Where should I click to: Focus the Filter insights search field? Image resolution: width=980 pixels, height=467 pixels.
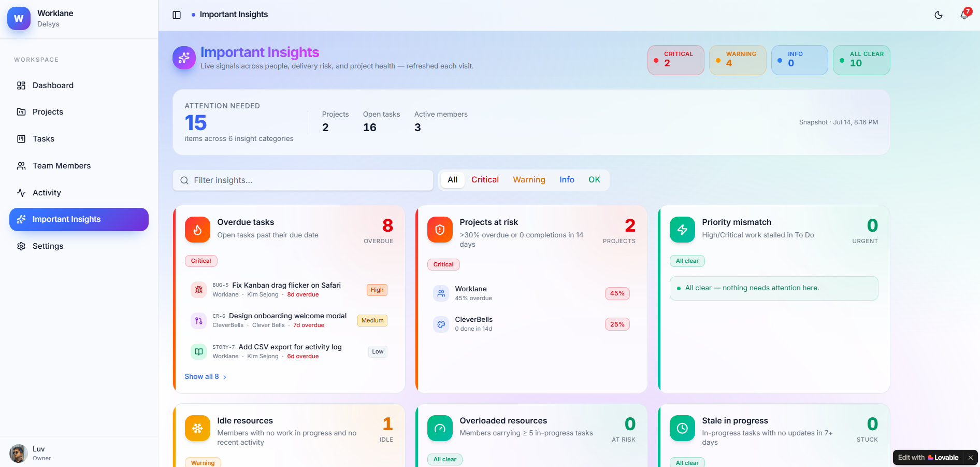coord(303,180)
